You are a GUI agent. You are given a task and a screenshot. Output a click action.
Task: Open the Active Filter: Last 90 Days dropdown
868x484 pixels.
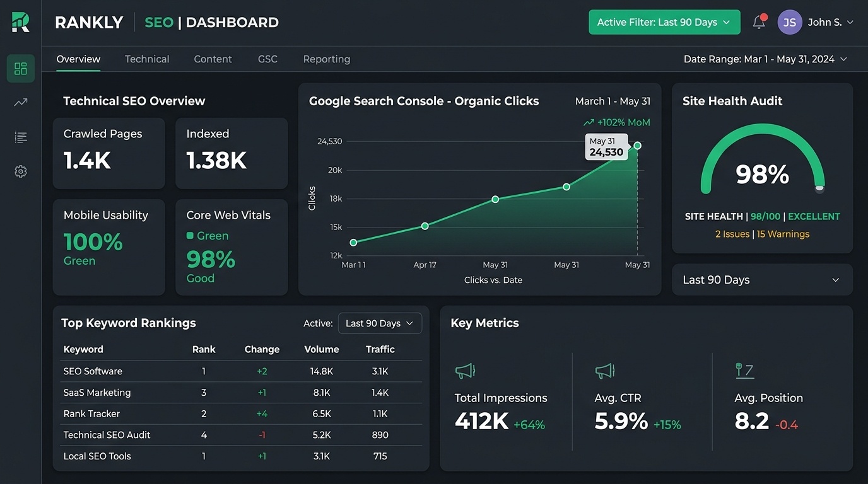click(664, 22)
